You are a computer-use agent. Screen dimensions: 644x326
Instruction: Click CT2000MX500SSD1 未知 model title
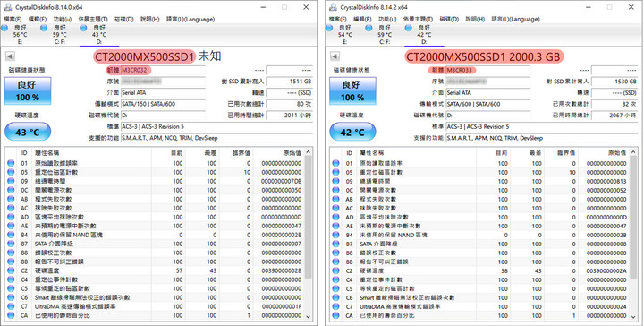coord(158,56)
